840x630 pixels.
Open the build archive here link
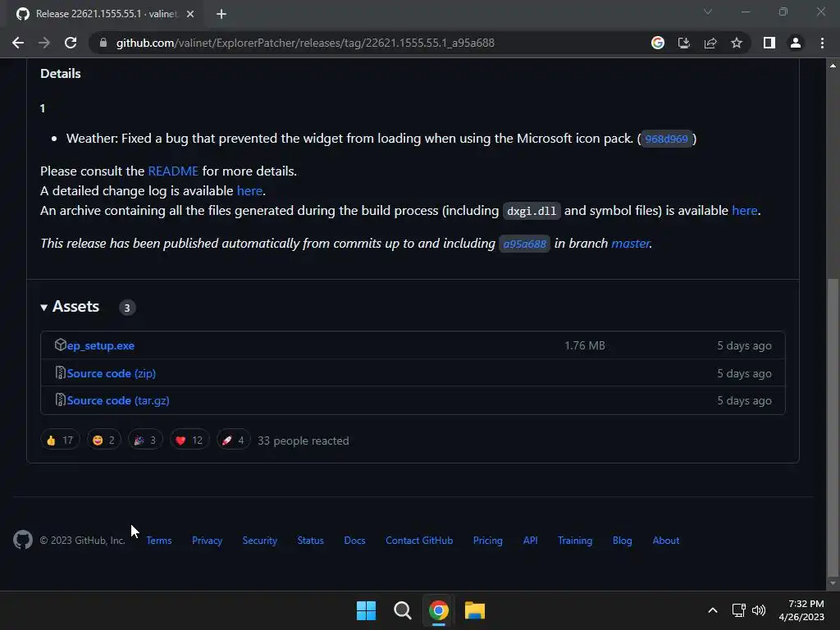[x=745, y=211]
